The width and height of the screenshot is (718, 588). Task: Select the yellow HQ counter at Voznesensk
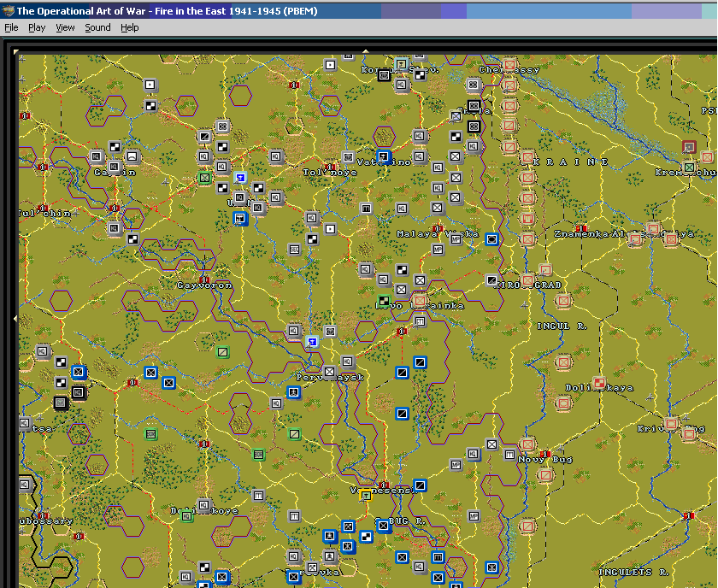[x=366, y=495]
